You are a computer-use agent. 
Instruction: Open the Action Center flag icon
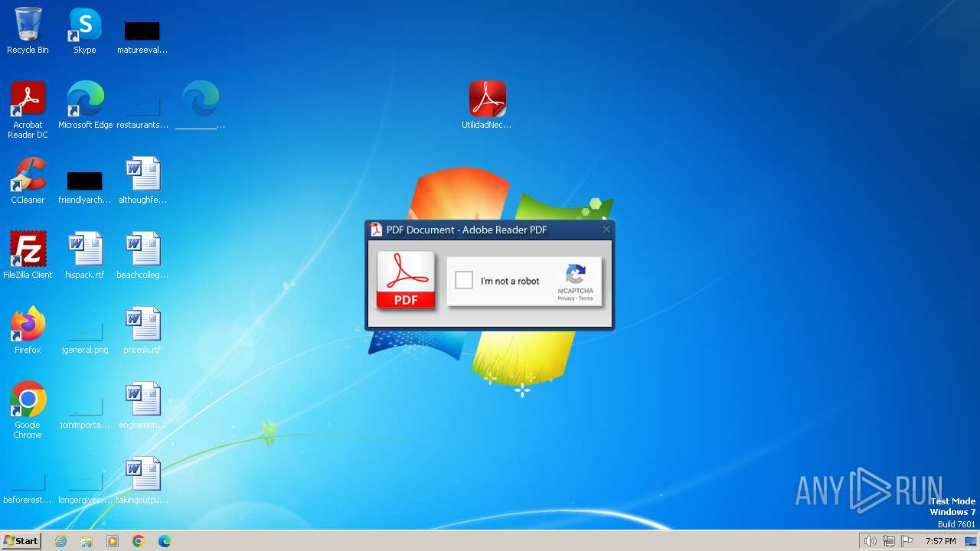coord(907,541)
